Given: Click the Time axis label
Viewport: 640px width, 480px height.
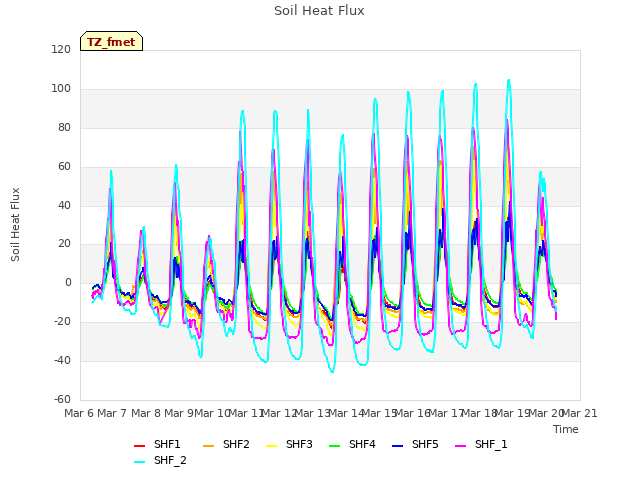Looking at the screenshot, I should pos(566,429).
